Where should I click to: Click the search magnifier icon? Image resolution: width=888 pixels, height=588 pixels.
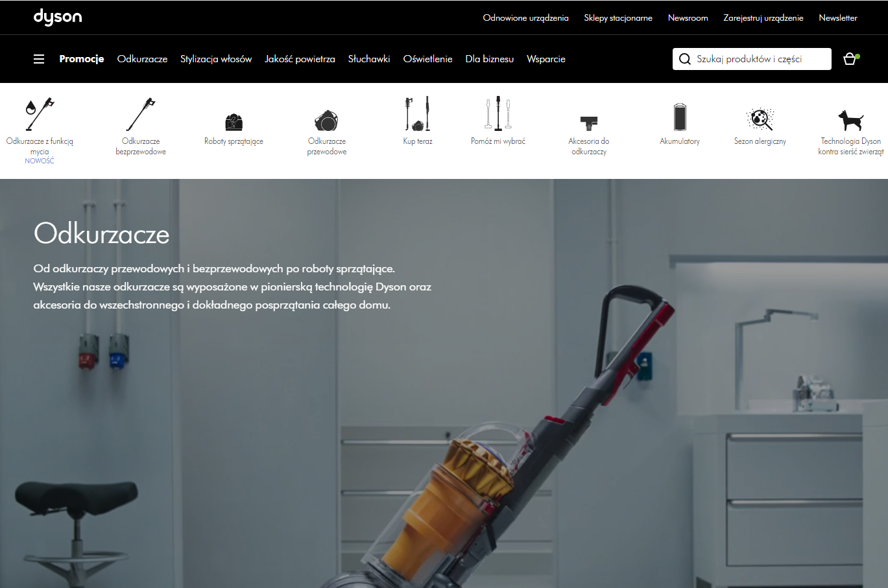(x=685, y=59)
